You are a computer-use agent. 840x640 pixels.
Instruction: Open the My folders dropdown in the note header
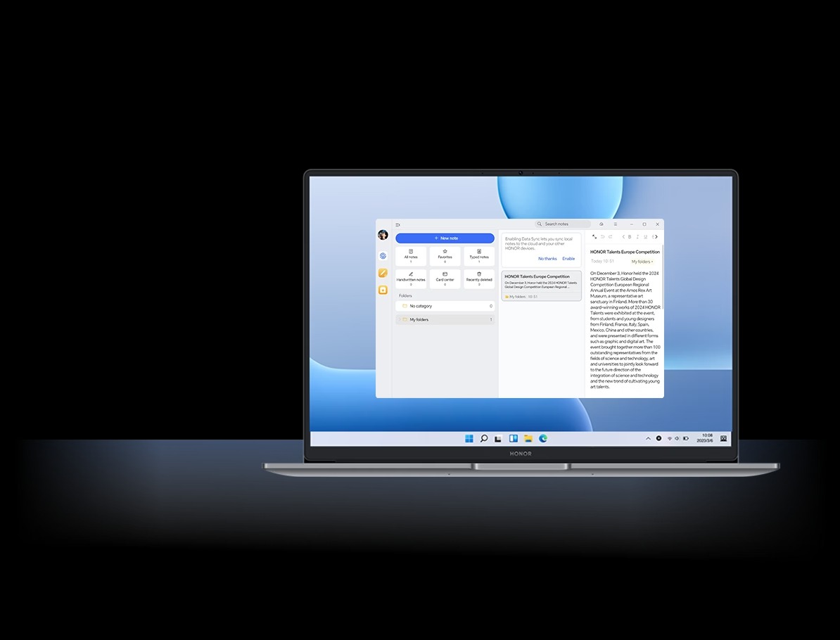[x=642, y=262]
